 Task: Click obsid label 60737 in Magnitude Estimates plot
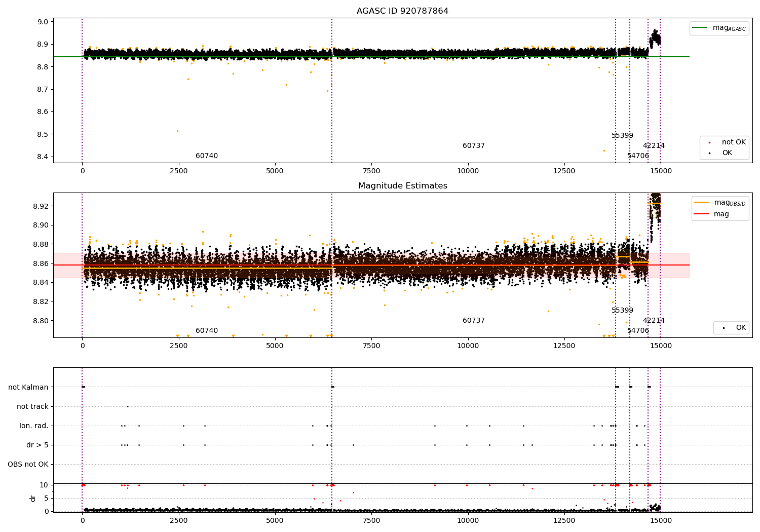[474, 321]
